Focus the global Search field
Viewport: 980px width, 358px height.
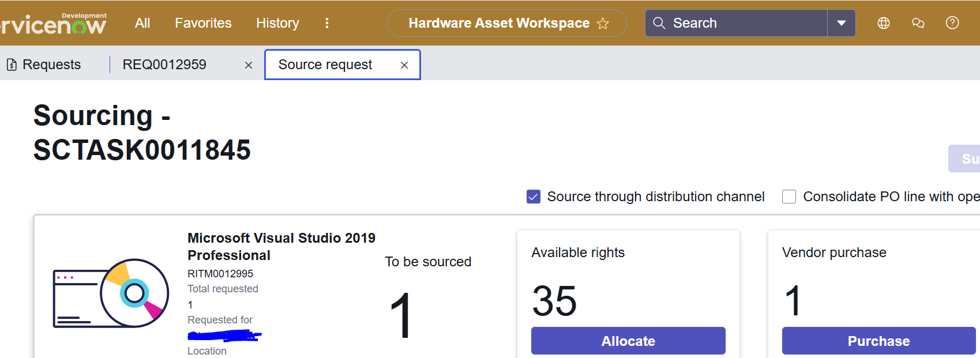[x=736, y=23]
